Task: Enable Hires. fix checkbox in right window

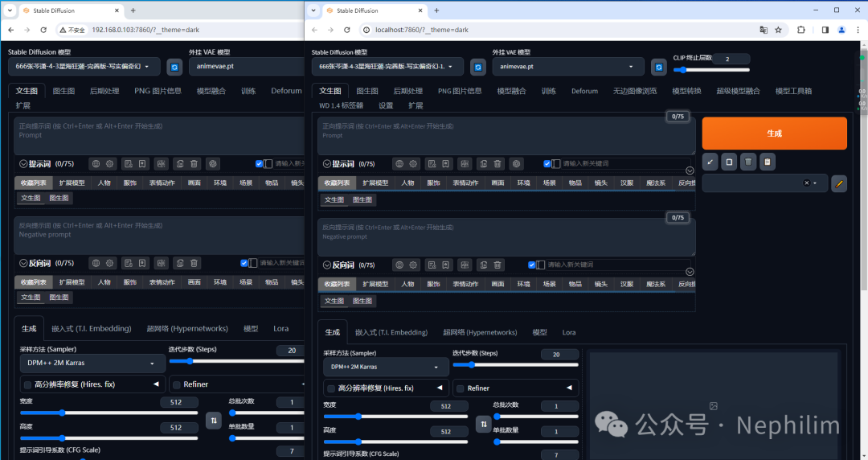Action: 331,388
